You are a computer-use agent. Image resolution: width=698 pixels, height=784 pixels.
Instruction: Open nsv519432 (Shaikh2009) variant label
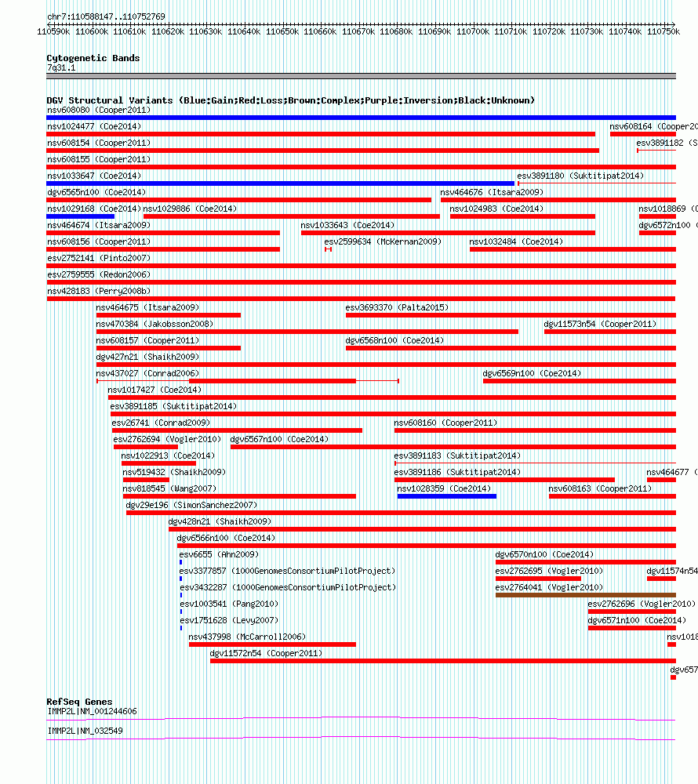click(174, 473)
